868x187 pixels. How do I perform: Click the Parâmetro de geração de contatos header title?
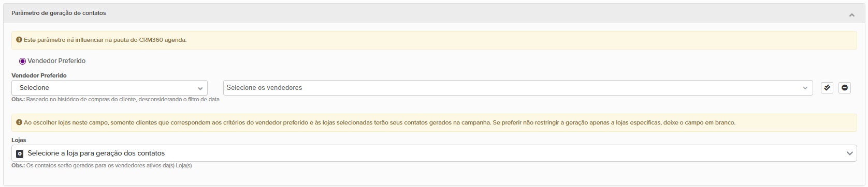pyautogui.click(x=59, y=13)
